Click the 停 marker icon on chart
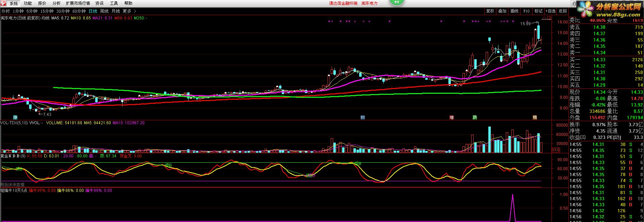Image resolution: width=644 pixels, height=222 pixels. tap(15, 118)
